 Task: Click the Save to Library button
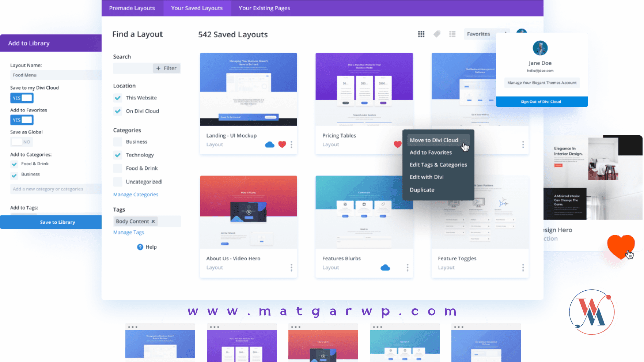pyautogui.click(x=57, y=222)
